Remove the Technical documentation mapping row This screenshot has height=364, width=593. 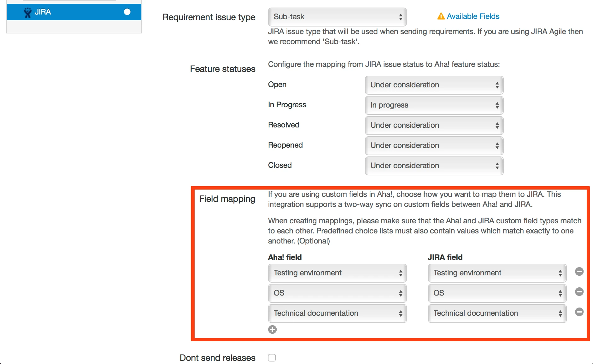tap(579, 312)
